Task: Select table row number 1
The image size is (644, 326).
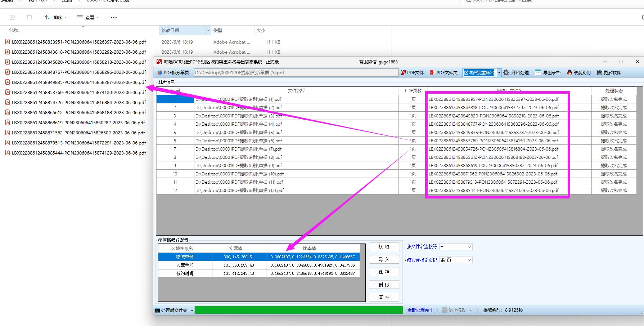Action: pyautogui.click(x=175, y=99)
